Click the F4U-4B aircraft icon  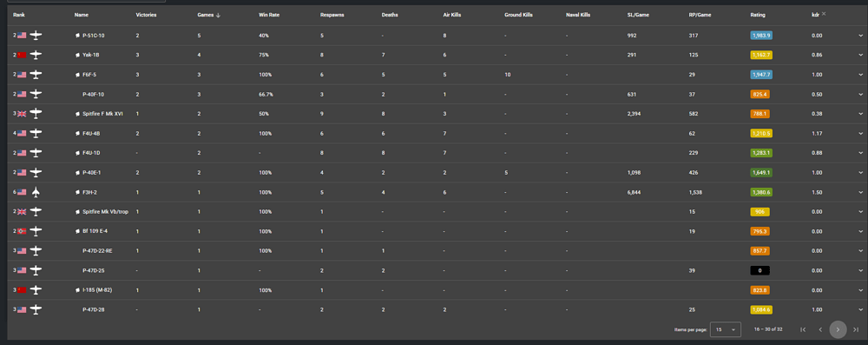36,133
